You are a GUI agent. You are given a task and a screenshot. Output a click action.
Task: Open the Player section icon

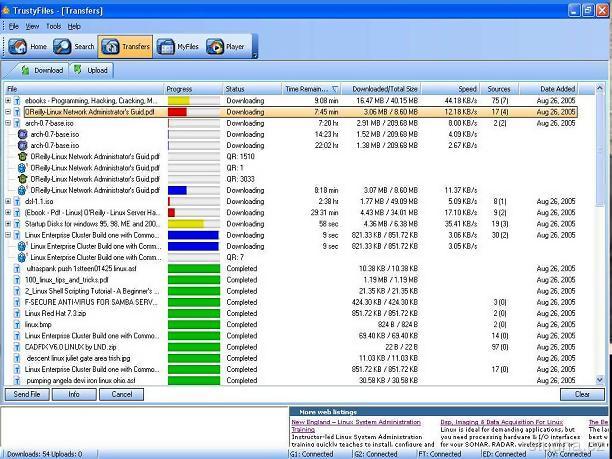[x=213, y=46]
